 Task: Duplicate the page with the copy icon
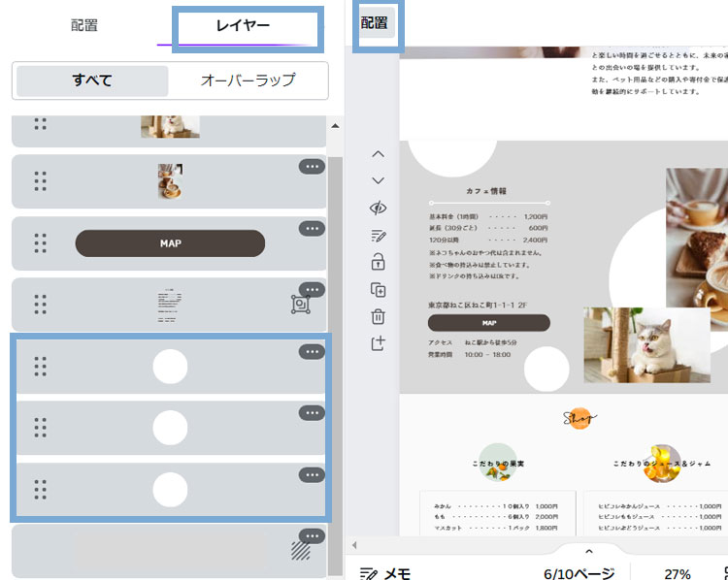tap(378, 290)
